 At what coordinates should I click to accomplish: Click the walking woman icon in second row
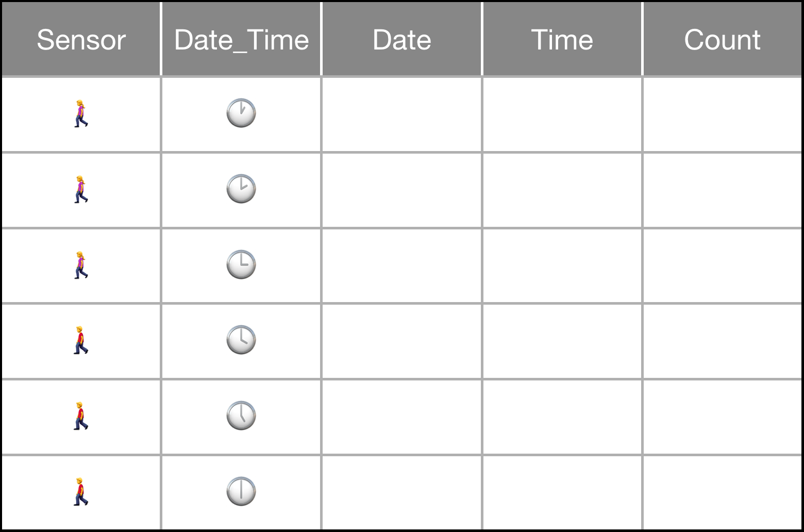click(81, 190)
